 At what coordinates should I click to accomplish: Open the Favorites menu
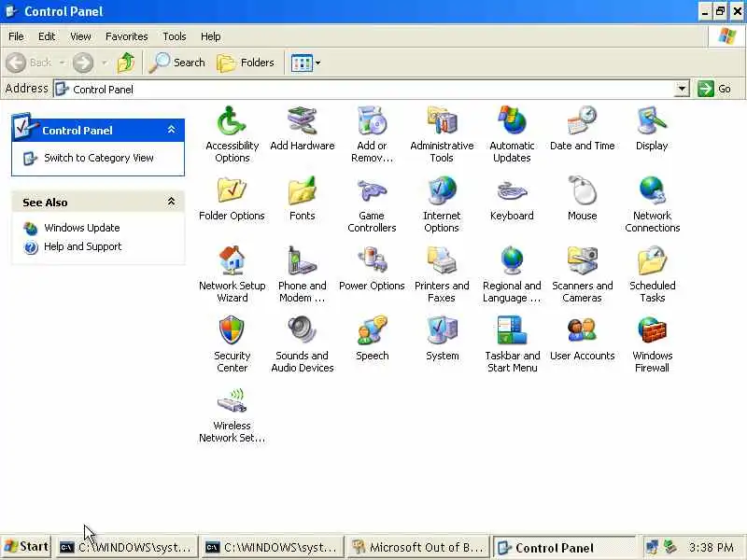(x=127, y=36)
